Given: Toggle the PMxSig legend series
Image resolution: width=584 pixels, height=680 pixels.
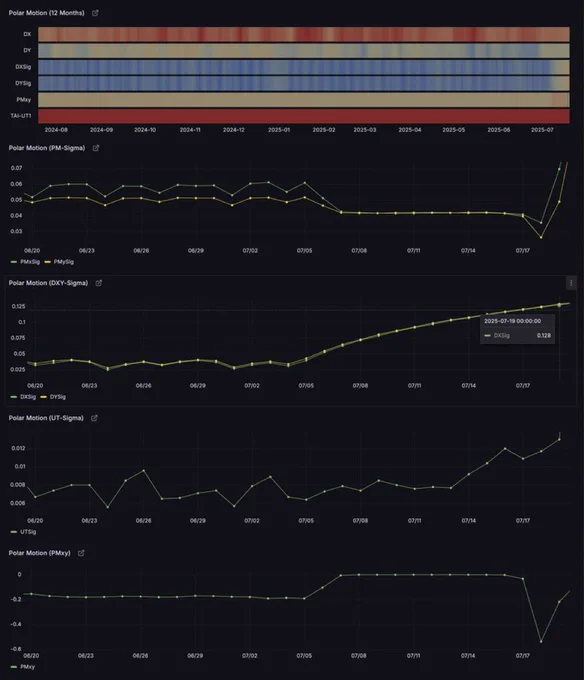Looking at the screenshot, I should (25, 262).
